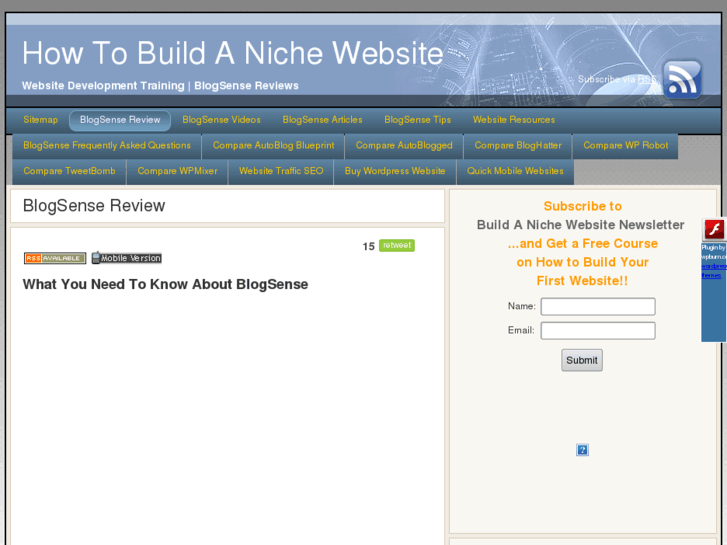Open BlogSense Tips menu item
The image size is (727, 545).
pyautogui.click(x=417, y=120)
